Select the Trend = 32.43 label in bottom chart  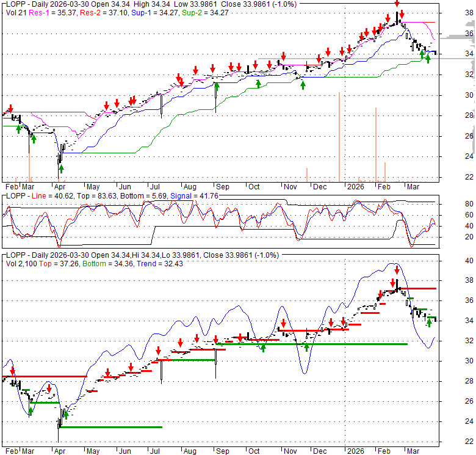click(x=172, y=263)
